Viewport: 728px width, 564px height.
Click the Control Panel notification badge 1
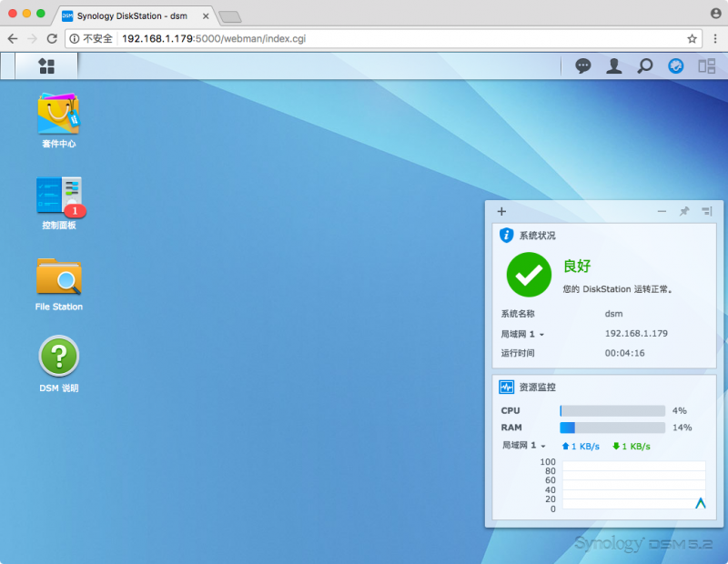(x=75, y=211)
